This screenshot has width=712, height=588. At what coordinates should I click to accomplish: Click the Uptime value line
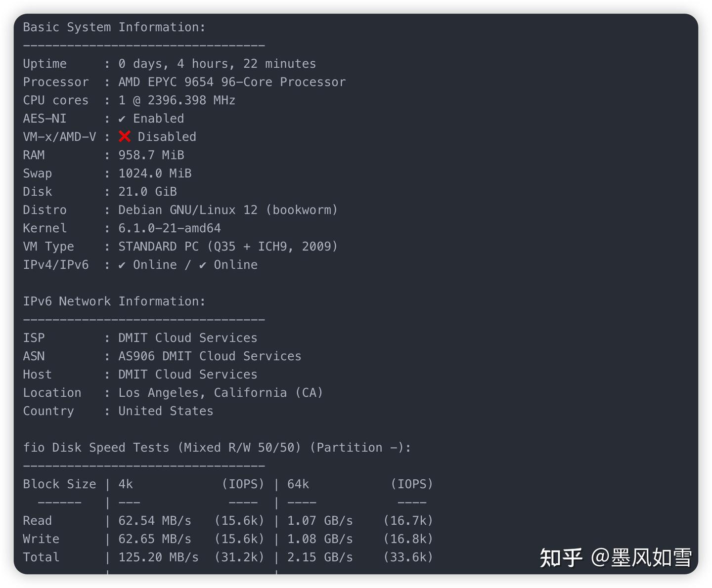tap(217, 64)
